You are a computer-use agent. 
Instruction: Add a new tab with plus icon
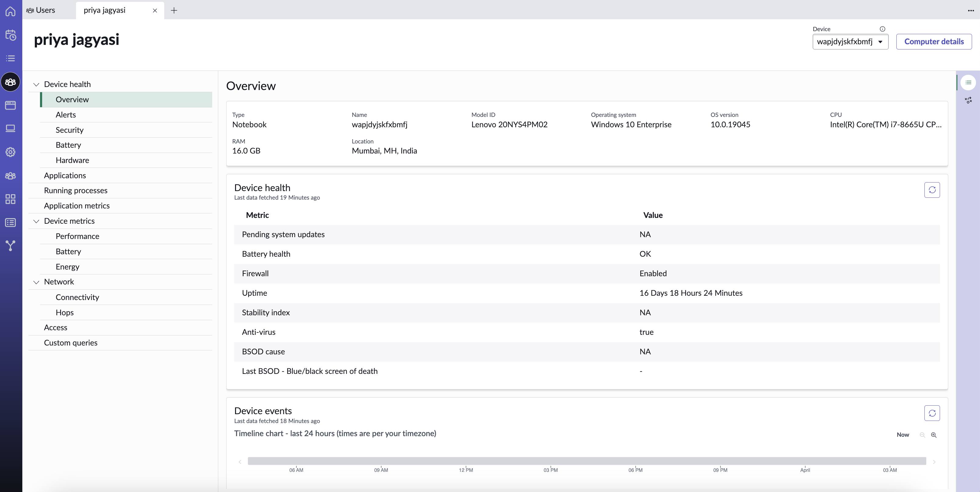point(174,10)
